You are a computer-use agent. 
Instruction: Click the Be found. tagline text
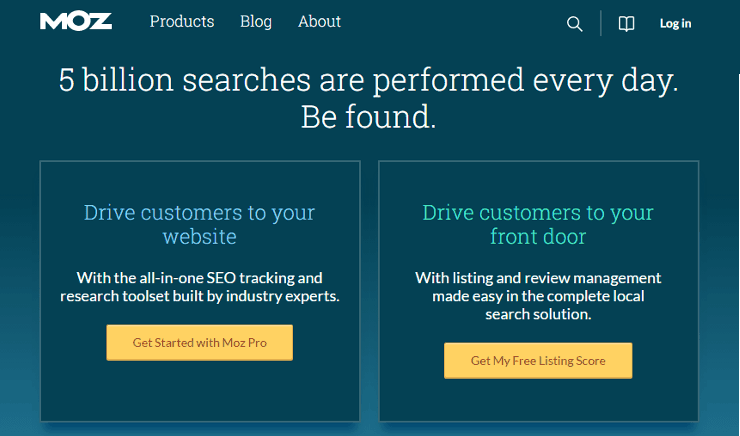[x=369, y=117]
